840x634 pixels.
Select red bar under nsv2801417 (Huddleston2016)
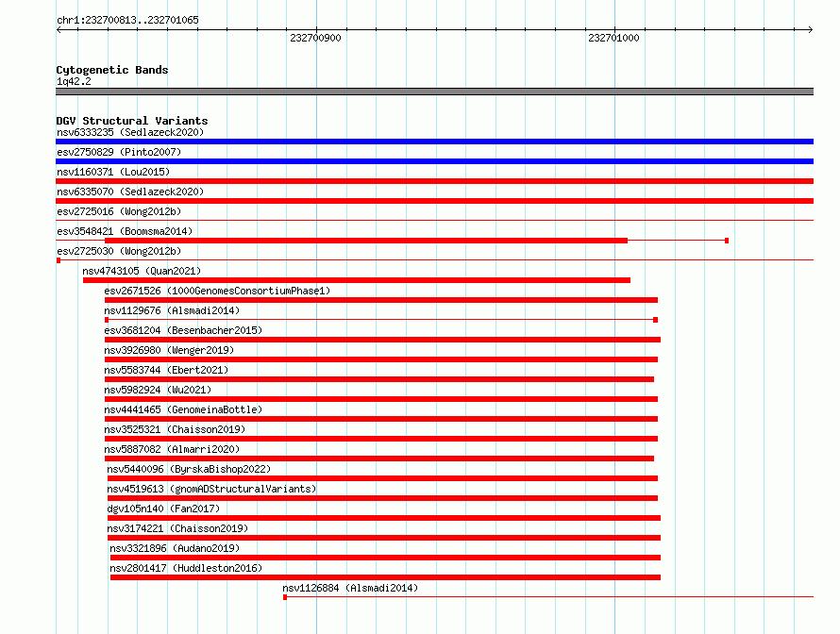tap(386, 577)
